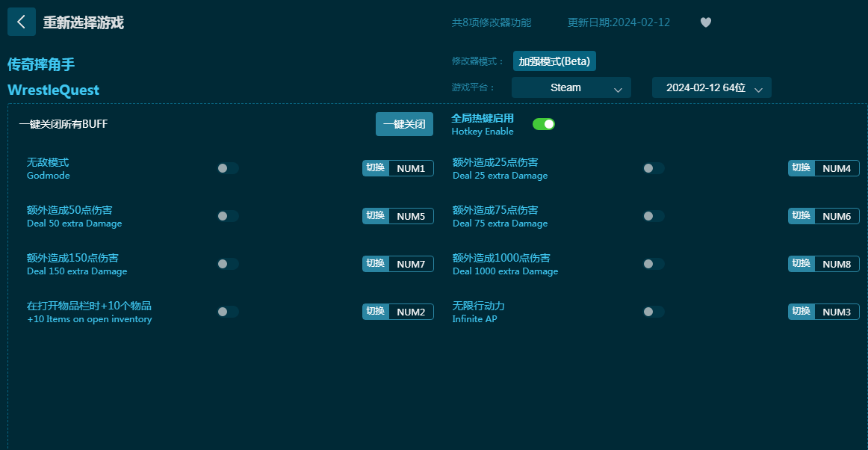Click 切换 button for NUM6 hotkey
This screenshot has width=868, height=450.
click(x=802, y=215)
